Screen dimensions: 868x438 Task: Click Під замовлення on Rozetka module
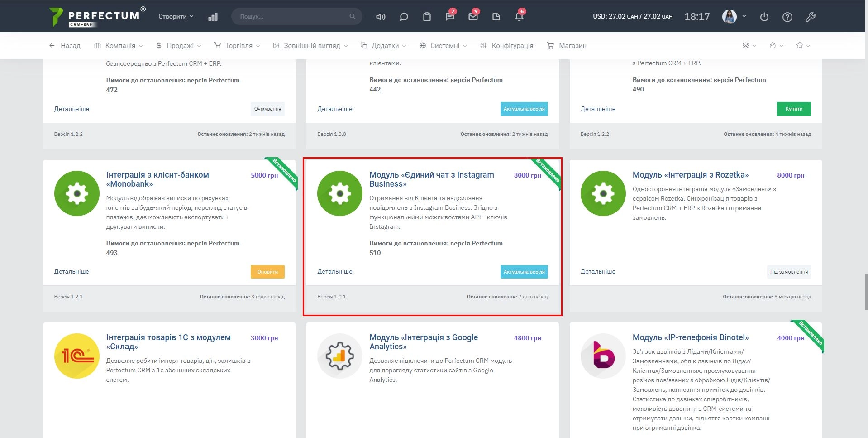point(789,272)
